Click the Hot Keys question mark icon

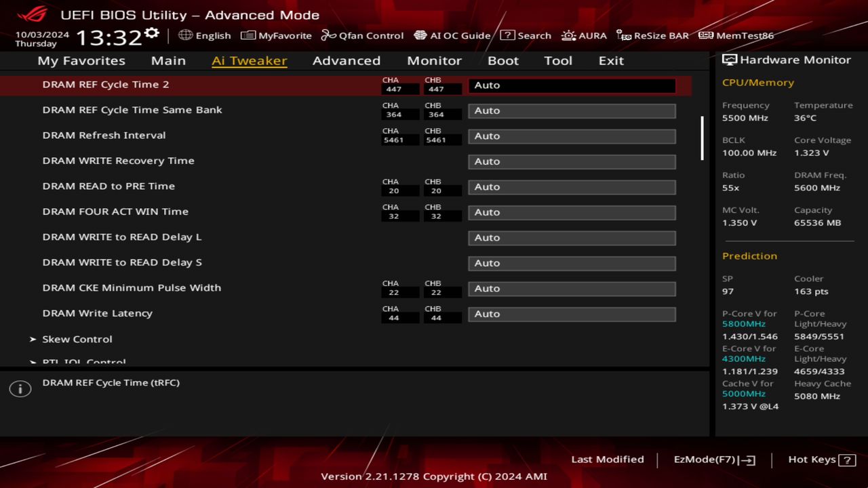847,460
